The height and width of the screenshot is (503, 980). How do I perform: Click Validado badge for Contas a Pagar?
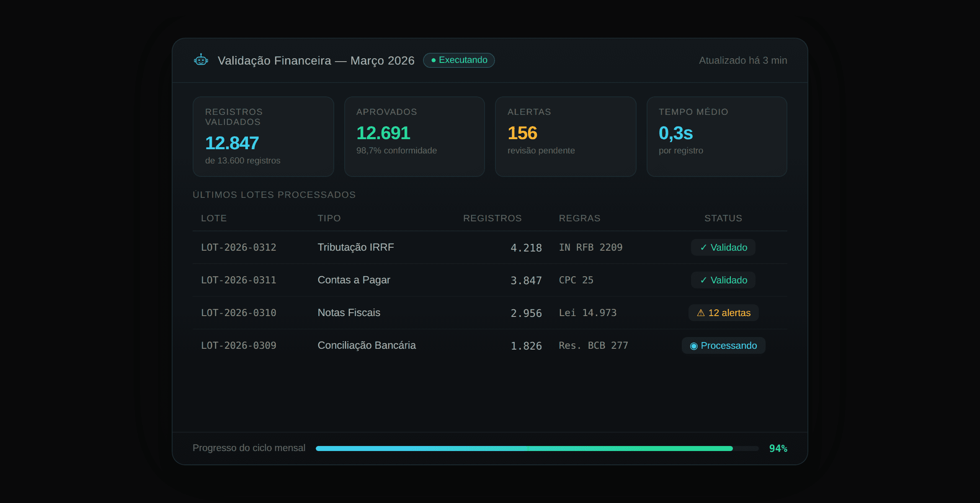723,280
